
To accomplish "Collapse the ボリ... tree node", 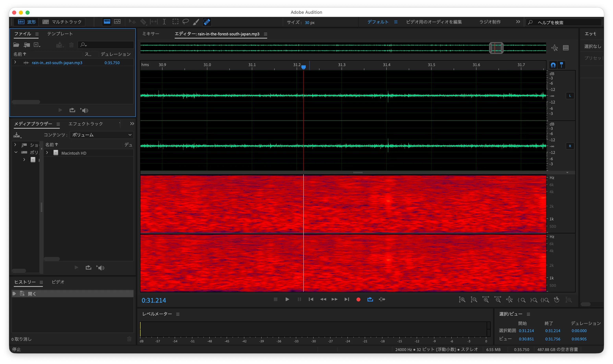I will pos(16,152).
